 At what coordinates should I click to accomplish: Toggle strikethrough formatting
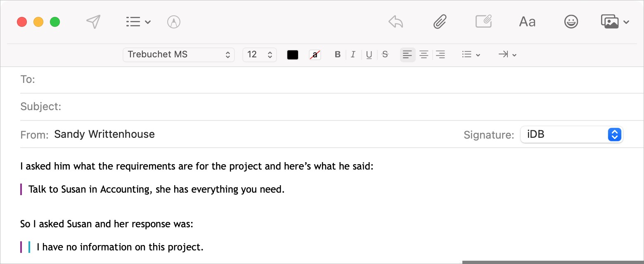click(x=385, y=54)
